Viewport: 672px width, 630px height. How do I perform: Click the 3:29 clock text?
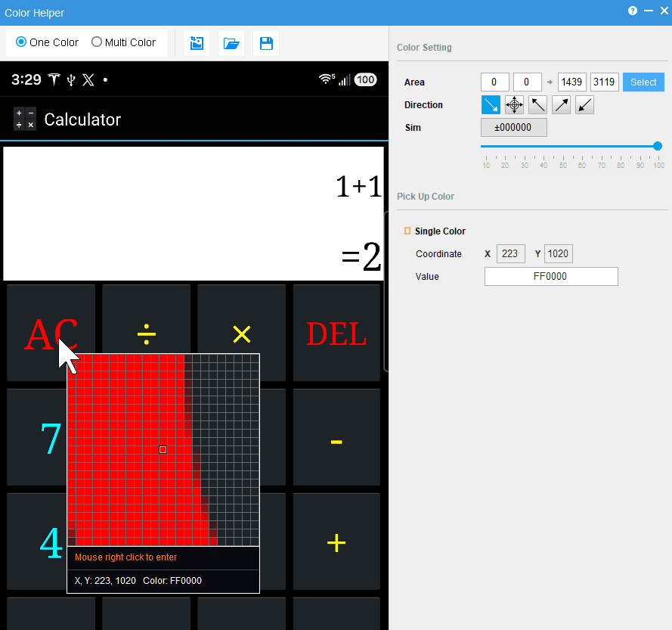coord(26,79)
